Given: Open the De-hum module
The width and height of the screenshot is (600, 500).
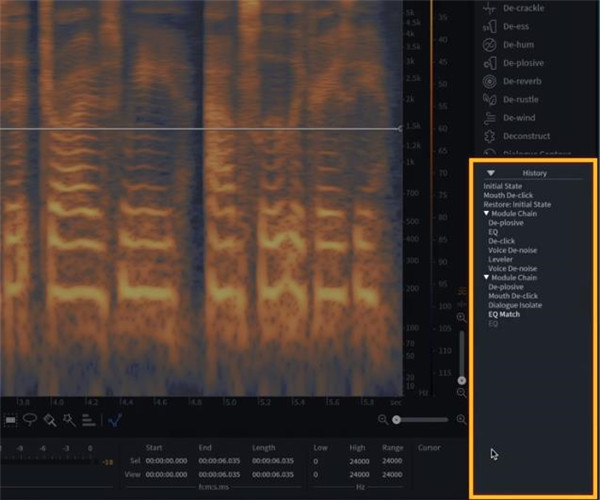Looking at the screenshot, I should tap(518, 45).
